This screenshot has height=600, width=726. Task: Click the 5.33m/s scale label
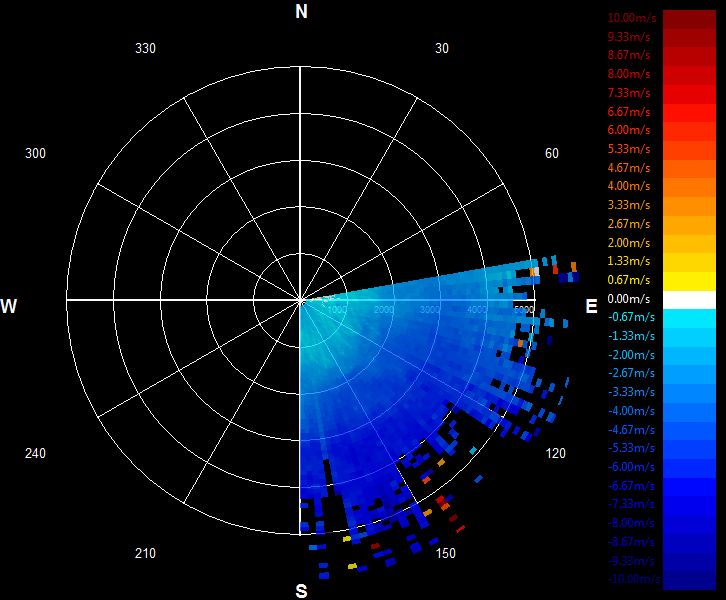tap(629, 149)
